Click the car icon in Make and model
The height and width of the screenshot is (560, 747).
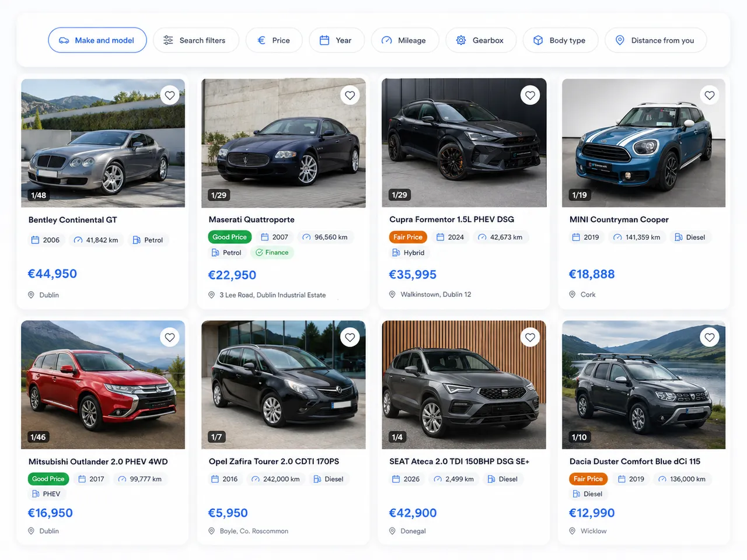[64, 40]
